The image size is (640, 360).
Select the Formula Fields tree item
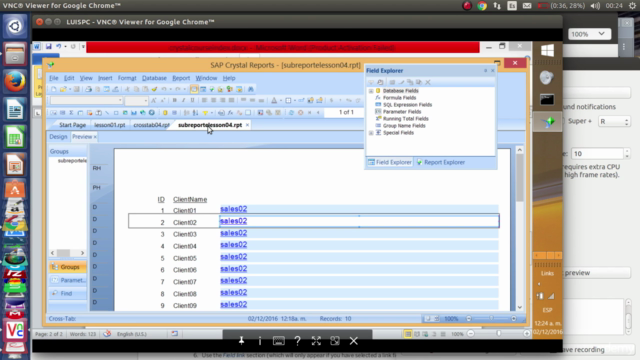399,98
